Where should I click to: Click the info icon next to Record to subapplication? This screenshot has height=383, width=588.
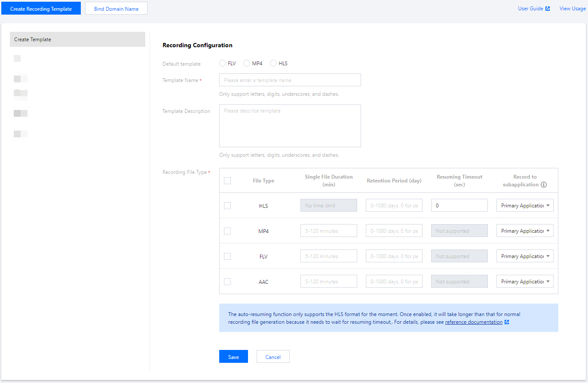coord(544,185)
